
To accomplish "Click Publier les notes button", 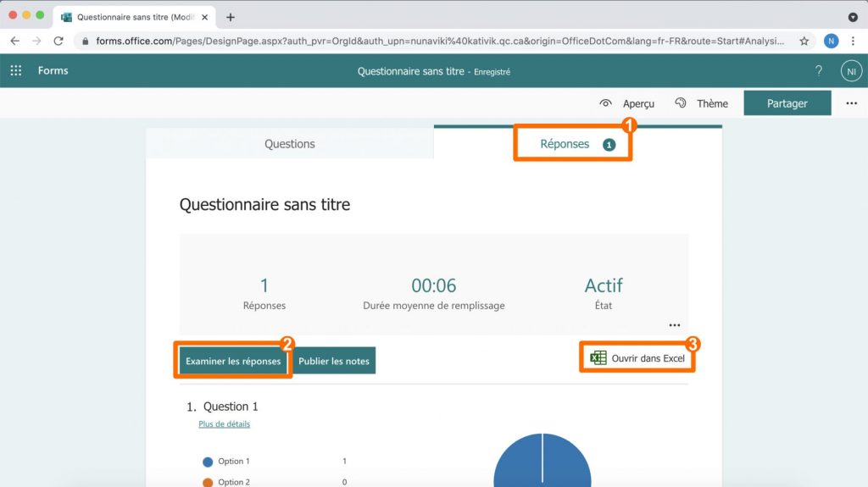I will pyautogui.click(x=334, y=361).
